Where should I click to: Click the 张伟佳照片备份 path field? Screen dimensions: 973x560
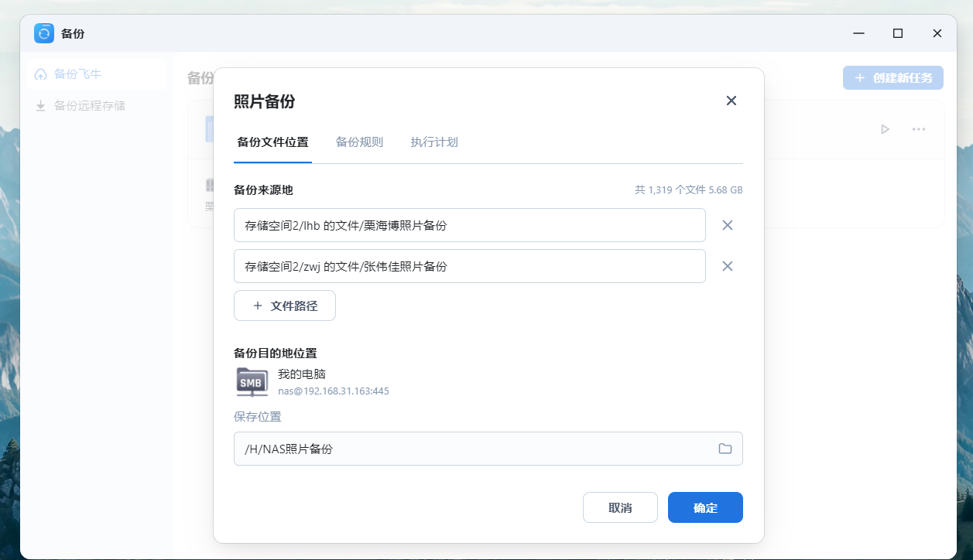pos(470,266)
